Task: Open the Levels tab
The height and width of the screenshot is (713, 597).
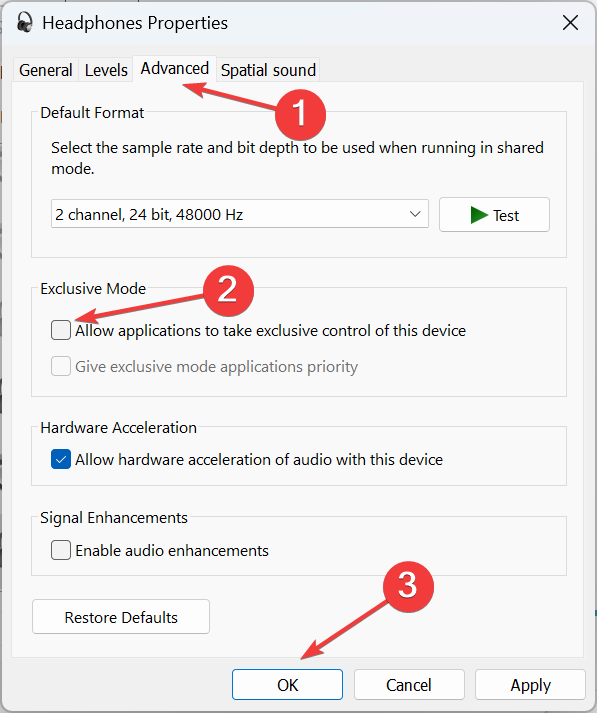Action: coord(106,70)
